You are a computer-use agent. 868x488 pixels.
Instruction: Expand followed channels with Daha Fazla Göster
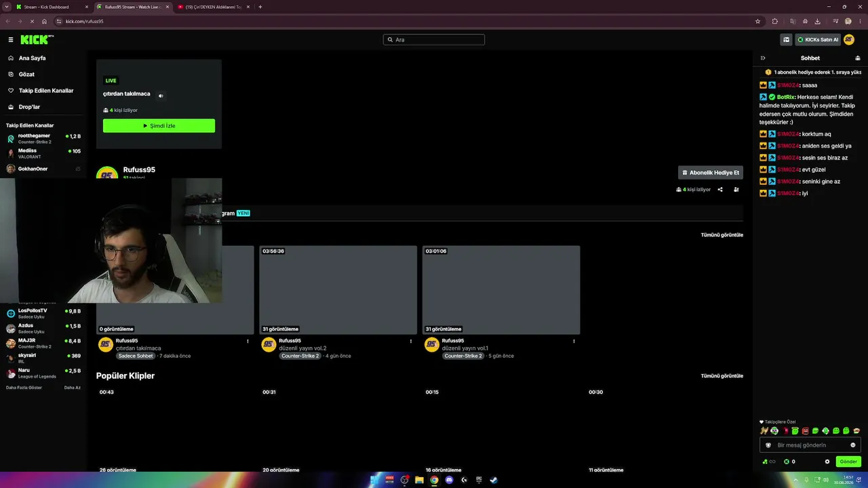point(24,388)
